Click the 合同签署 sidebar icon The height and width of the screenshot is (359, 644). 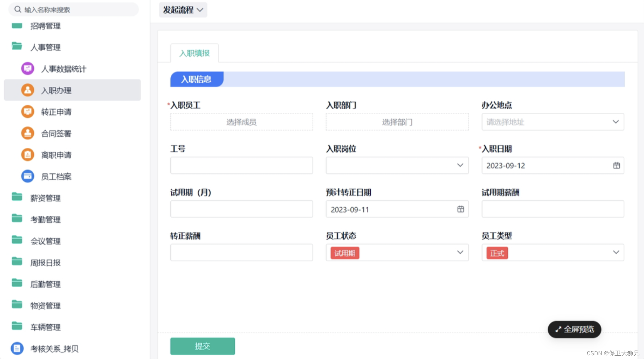tap(28, 133)
